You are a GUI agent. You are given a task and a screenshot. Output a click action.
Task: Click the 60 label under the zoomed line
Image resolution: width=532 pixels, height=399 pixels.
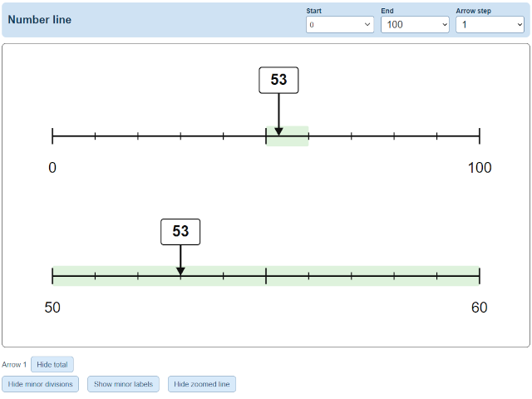(480, 308)
